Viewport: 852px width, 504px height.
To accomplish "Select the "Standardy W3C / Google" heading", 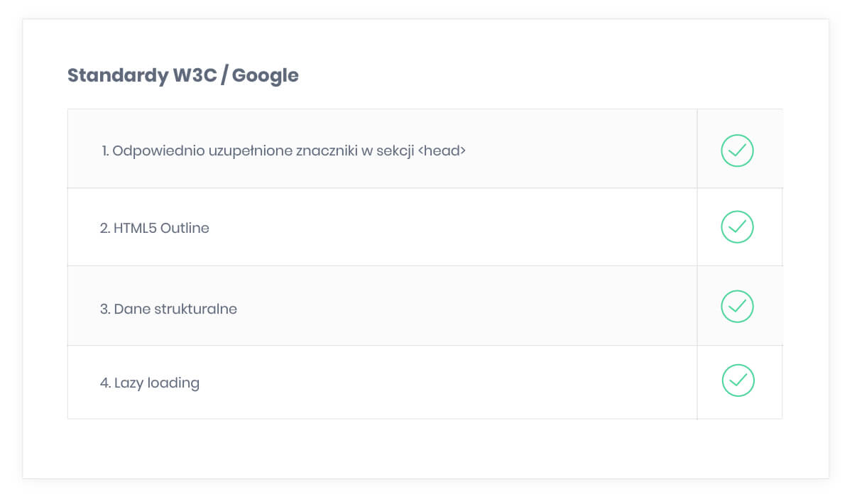I will (x=183, y=75).
